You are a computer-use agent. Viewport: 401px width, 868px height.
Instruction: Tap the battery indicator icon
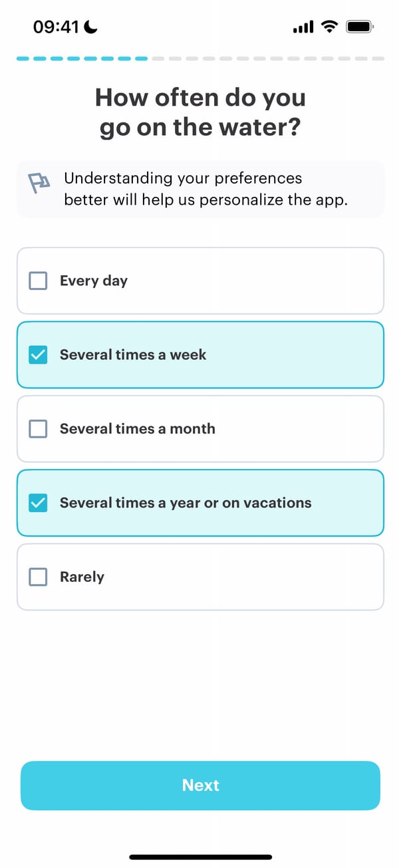pos(360,27)
